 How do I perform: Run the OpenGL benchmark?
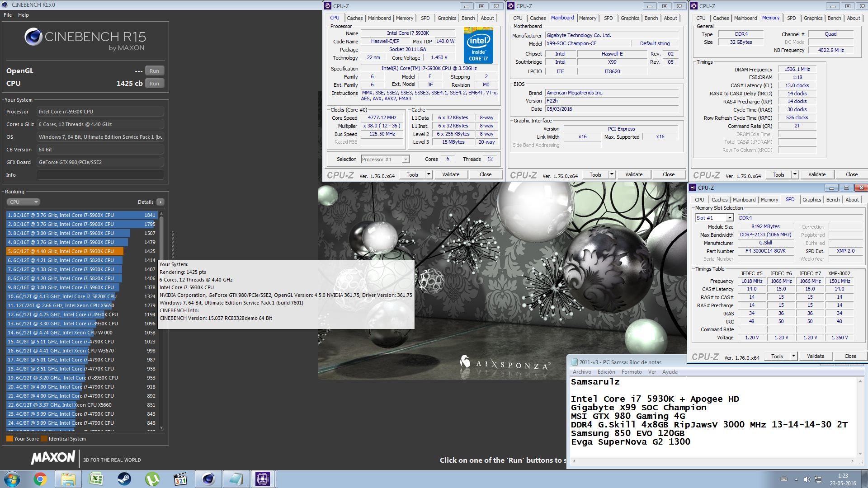coord(155,71)
